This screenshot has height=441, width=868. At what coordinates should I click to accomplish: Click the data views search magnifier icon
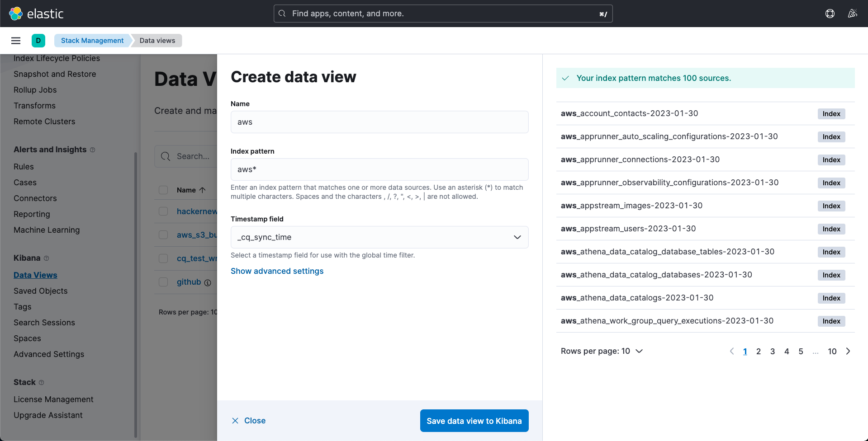tap(166, 156)
